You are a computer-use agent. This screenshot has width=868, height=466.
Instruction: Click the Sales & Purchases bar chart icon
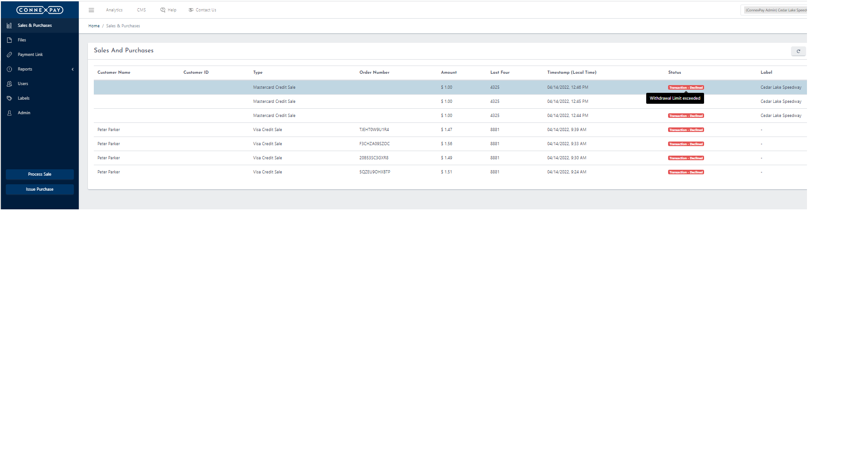(9, 25)
